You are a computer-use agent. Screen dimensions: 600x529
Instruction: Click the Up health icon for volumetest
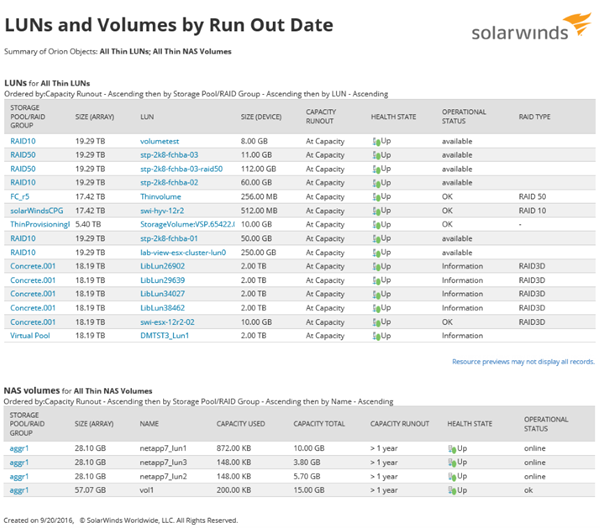click(376, 142)
